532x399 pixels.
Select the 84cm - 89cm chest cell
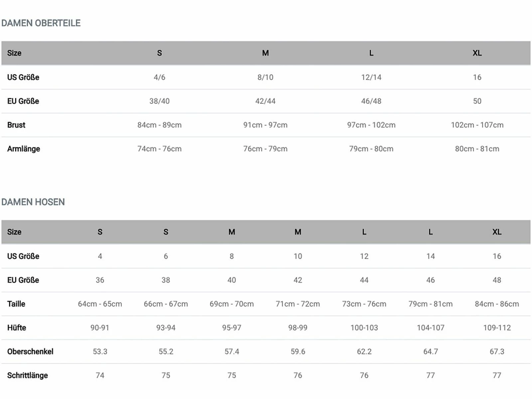click(159, 125)
